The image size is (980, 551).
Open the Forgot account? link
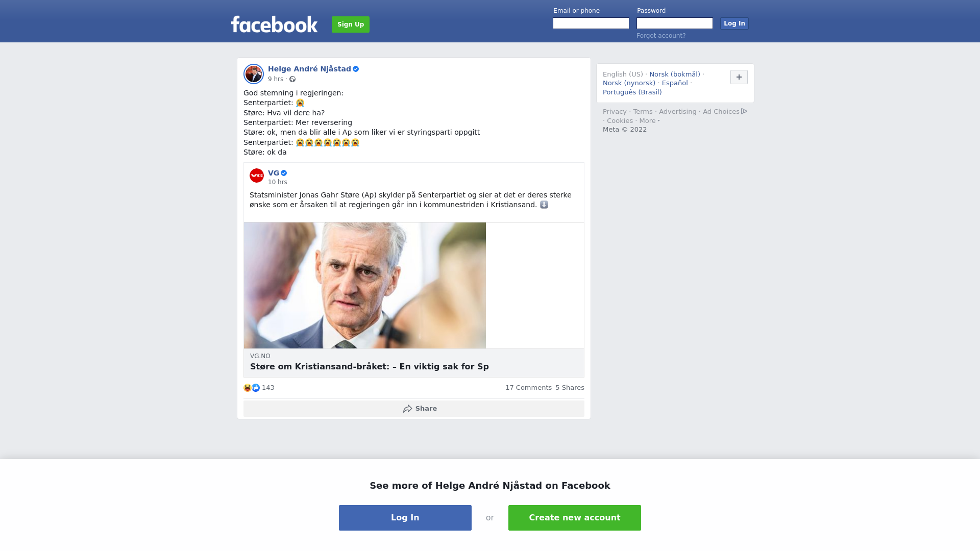click(x=661, y=36)
